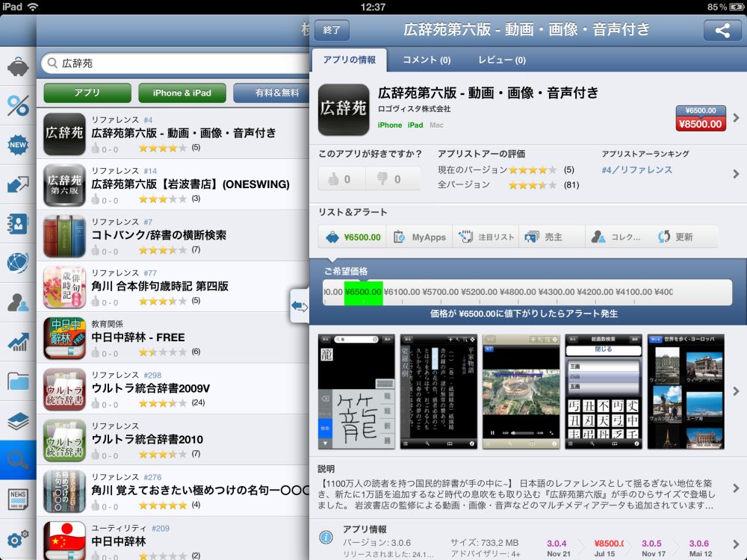Tap the 売主 seller button
747x560 pixels.
click(x=552, y=237)
